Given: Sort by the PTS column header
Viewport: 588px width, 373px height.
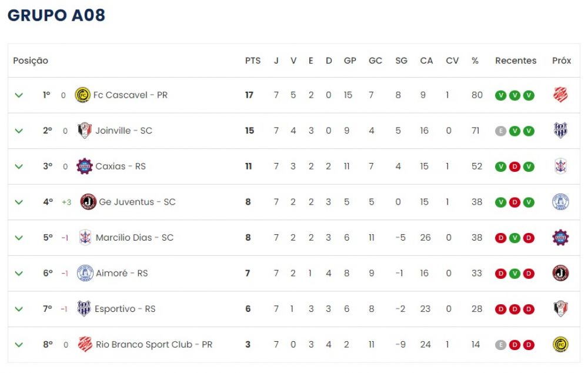Looking at the screenshot, I should tap(253, 61).
